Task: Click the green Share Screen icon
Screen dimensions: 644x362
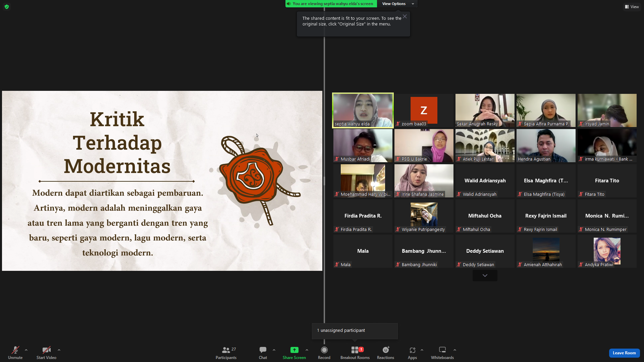Action: [294, 350]
